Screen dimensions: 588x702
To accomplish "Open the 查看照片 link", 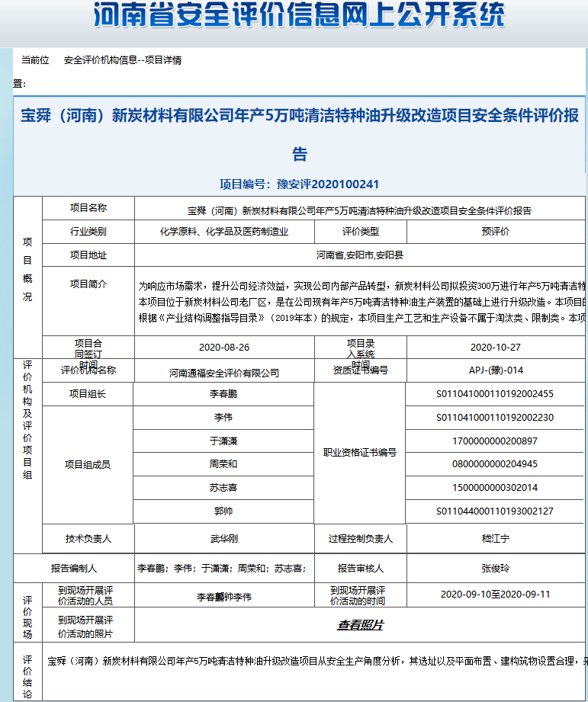I will [x=360, y=625].
